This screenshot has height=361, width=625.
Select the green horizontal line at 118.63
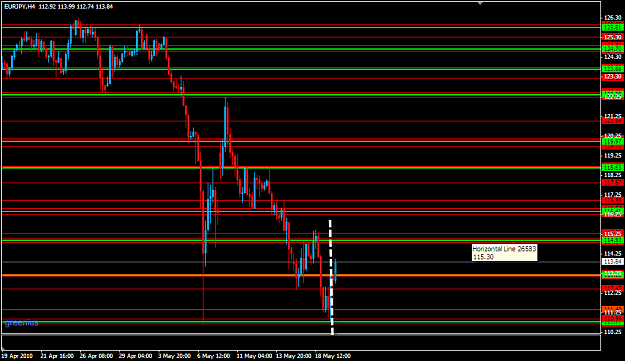pyautogui.click(x=301, y=168)
